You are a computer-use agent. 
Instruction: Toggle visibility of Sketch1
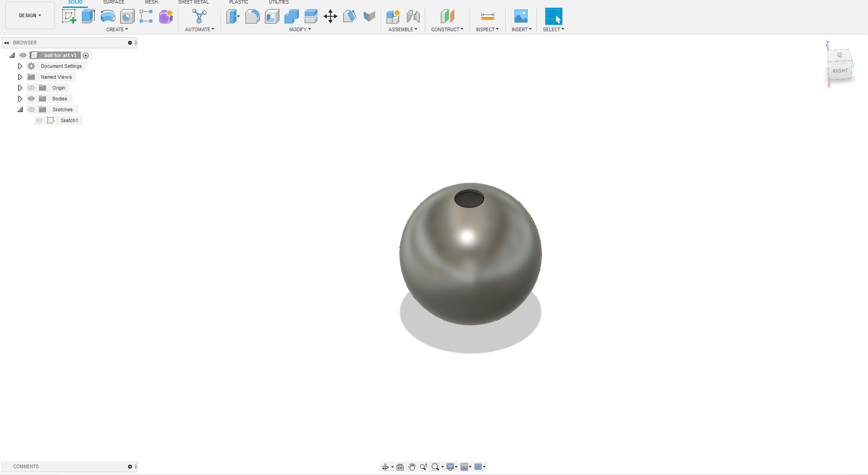pos(39,120)
